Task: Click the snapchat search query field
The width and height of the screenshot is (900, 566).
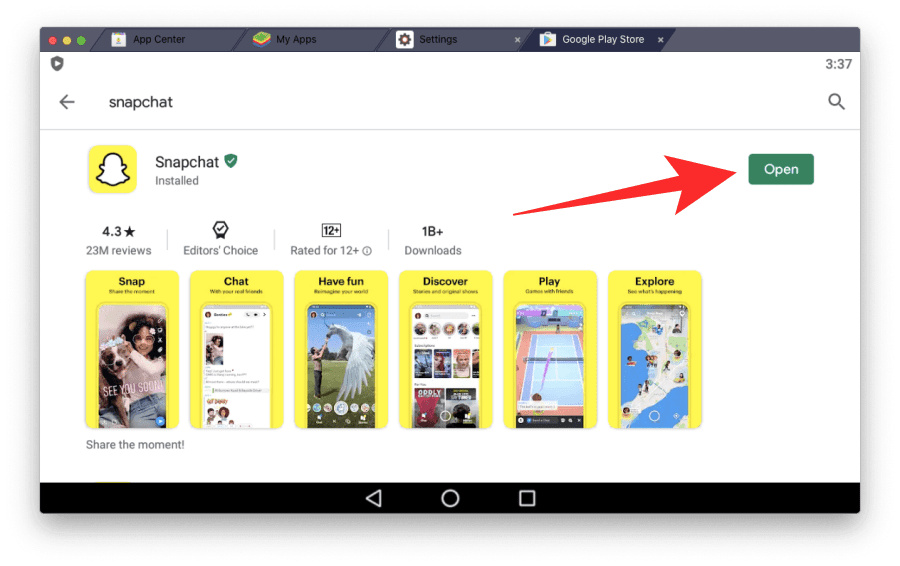Action: tap(141, 102)
